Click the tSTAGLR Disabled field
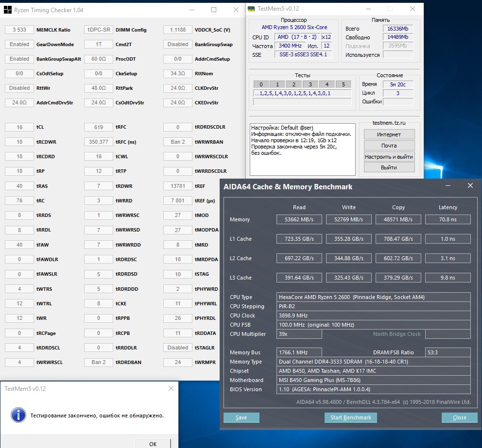This screenshot has width=482, height=448. coord(178,348)
